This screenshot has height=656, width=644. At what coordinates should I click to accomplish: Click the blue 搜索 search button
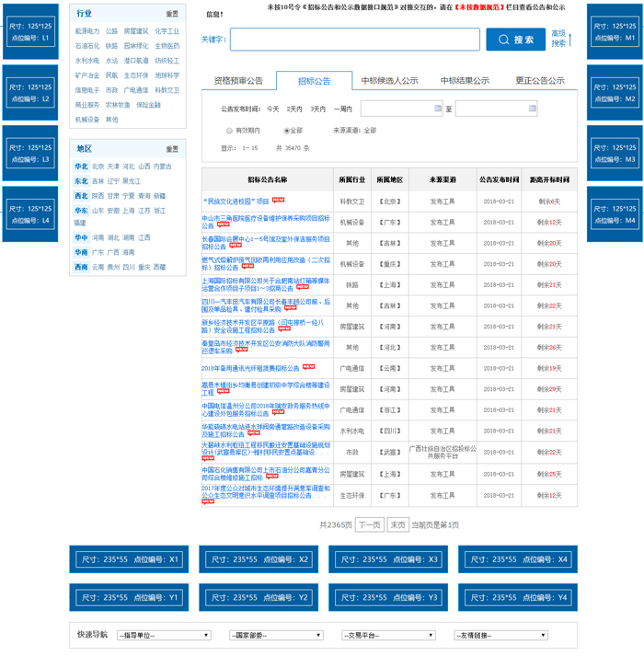[x=515, y=40]
